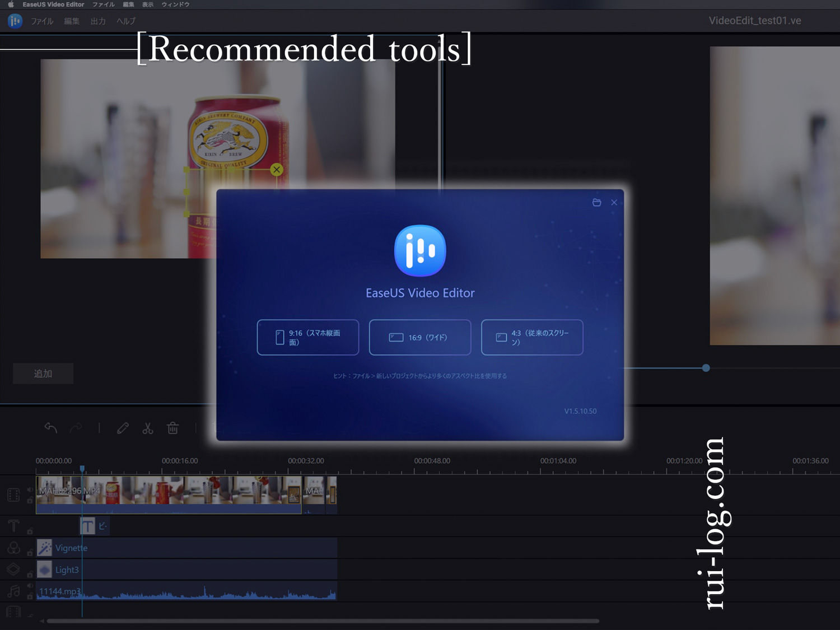Open the 編集 menu in the app toolbar
This screenshot has width=840, height=630.
click(72, 21)
